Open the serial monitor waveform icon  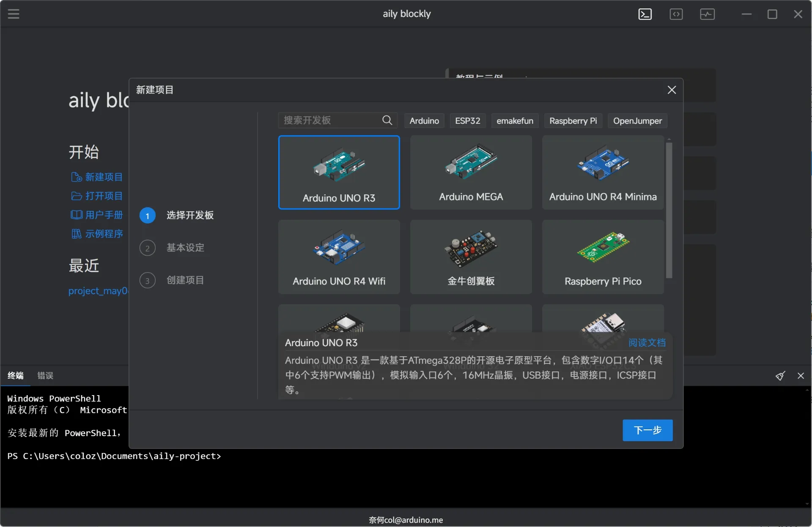pos(707,14)
